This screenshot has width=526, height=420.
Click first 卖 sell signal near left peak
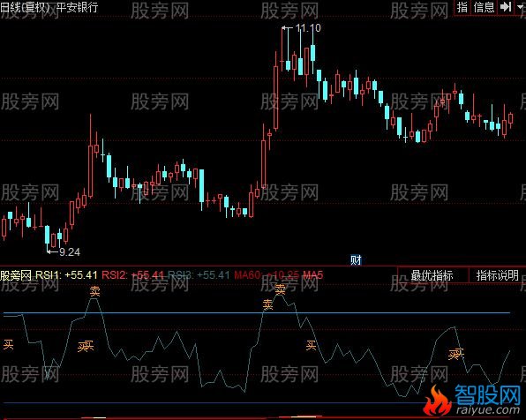tap(95, 291)
